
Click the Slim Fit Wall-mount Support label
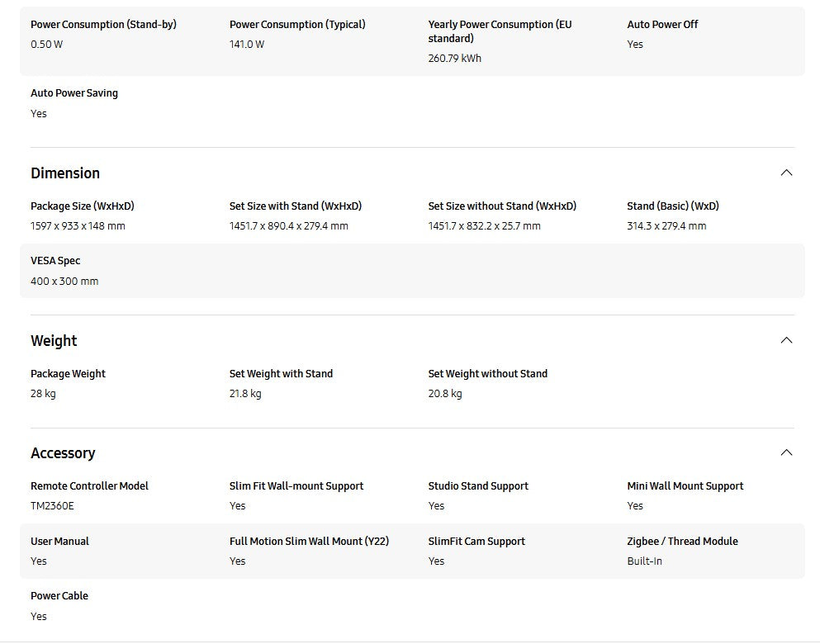pyautogui.click(x=296, y=486)
